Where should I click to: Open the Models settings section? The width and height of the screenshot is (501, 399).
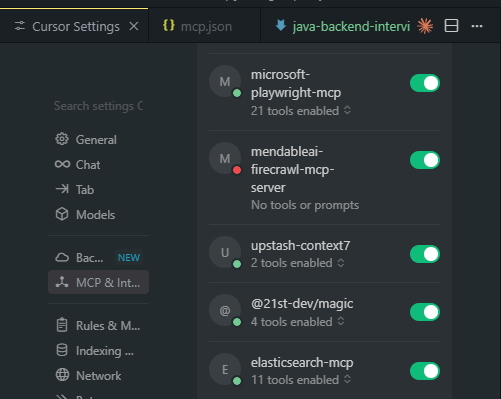coord(98,214)
